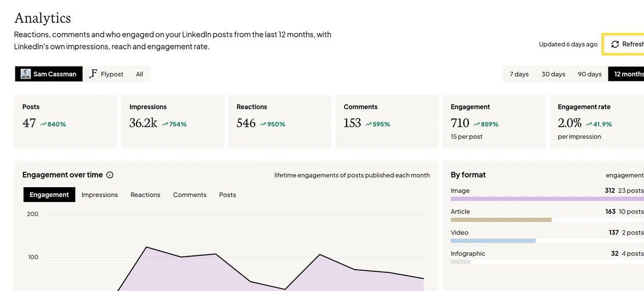Click the 859% trend arrow icon

(x=477, y=124)
